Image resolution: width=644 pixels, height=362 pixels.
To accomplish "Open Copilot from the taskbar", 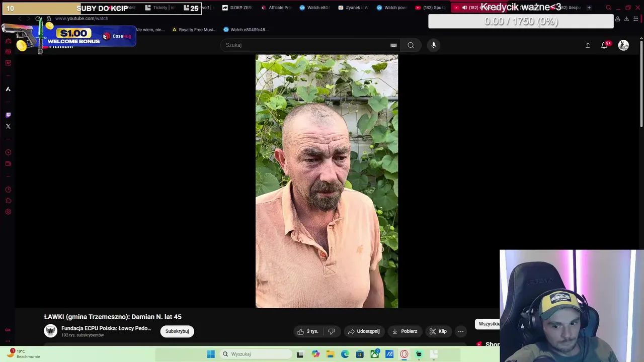I will (315, 354).
